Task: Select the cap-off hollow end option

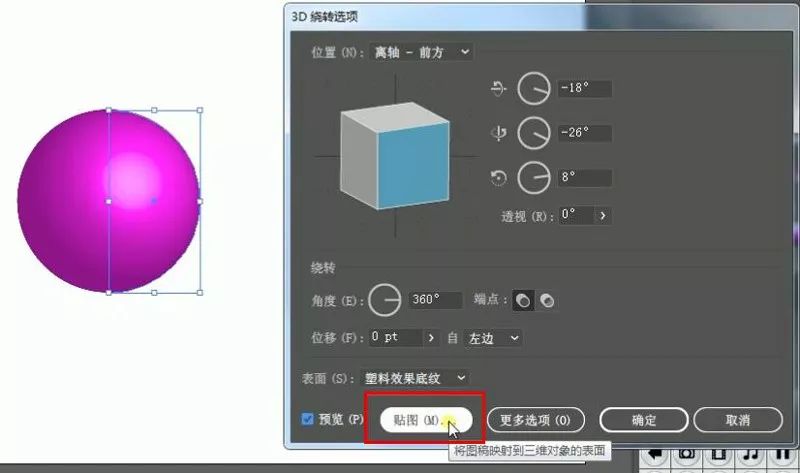Action: point(547,300)
